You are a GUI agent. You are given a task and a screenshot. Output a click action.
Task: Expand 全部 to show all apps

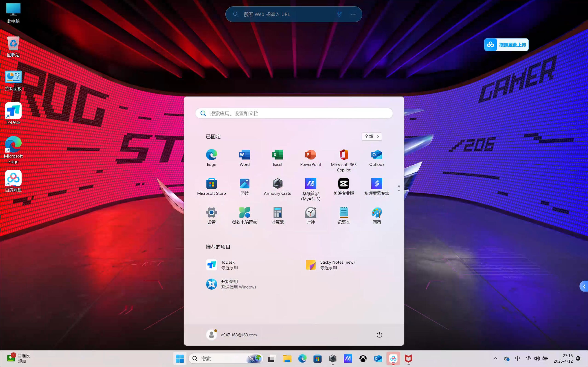[372, 136]
